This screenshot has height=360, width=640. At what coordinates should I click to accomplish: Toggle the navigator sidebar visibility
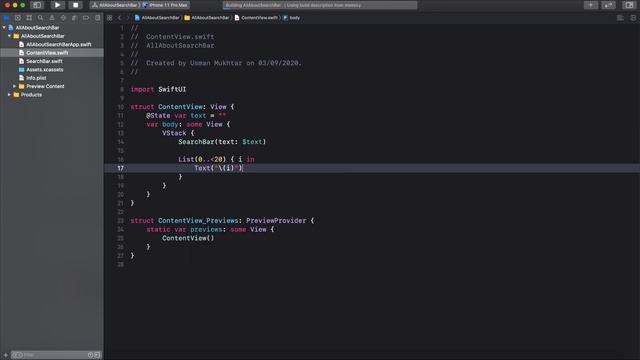37,5
